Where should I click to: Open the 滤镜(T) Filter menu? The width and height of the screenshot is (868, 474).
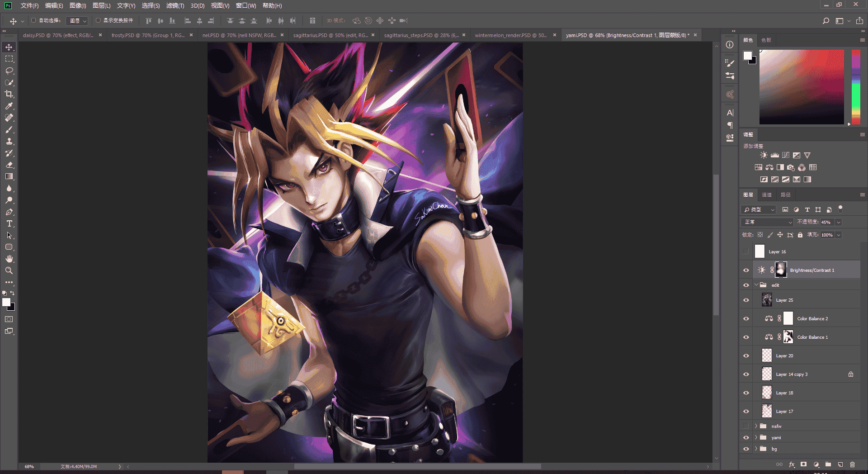(x=175, y=5)
